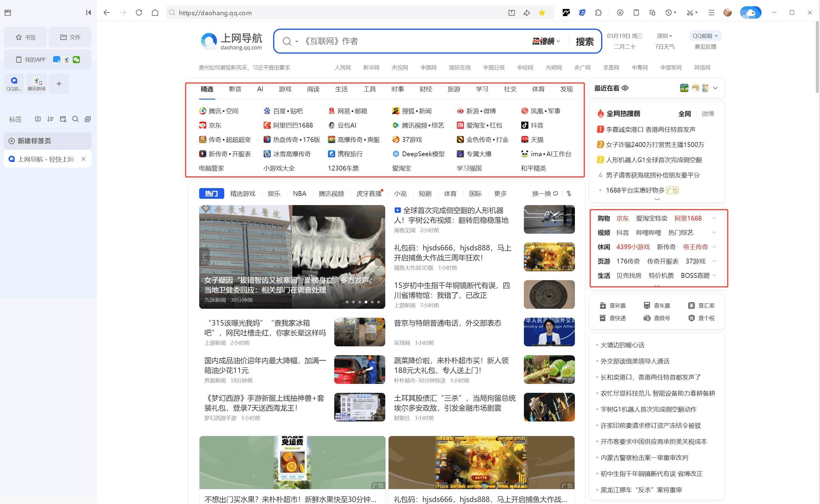Open the Extensions puzzle icon in the toolbar
The height and width of the screenshot is (504, 820).
pyautogui.click(x=598, y=12)
